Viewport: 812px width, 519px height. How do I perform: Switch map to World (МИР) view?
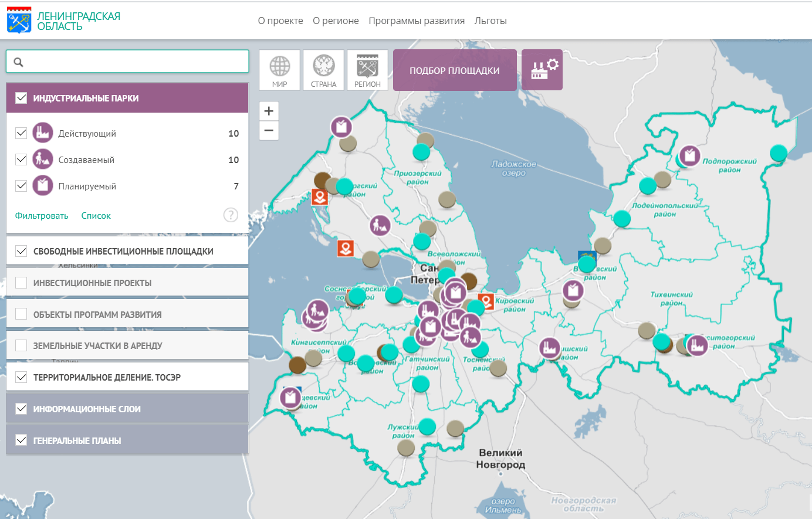pos(280,70)
